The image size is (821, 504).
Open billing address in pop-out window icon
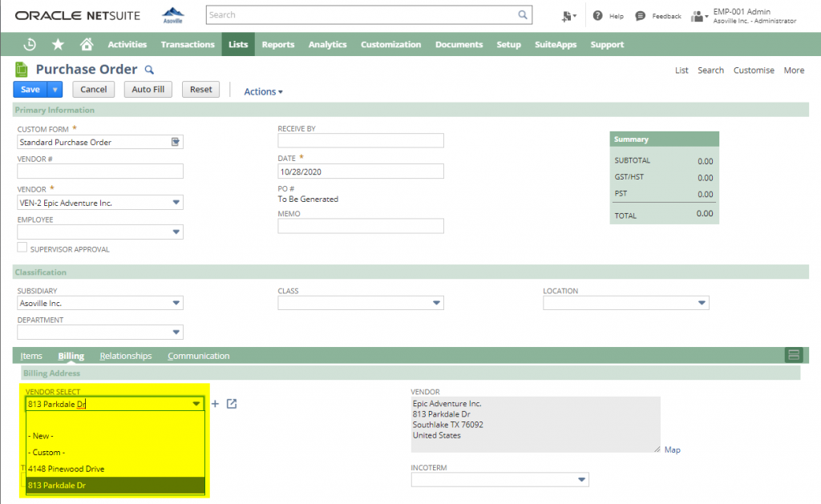(x=232, y=404)
